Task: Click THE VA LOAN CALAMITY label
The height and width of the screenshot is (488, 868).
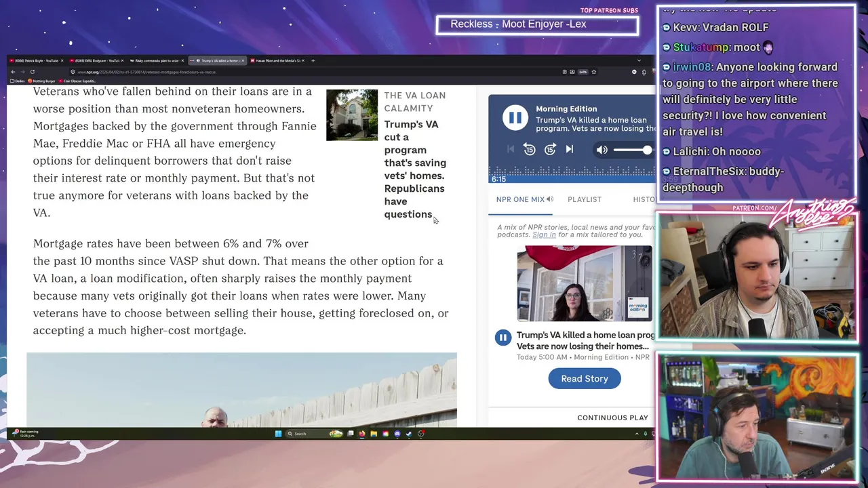Action: pyautogui.click(x=415, y=102)
